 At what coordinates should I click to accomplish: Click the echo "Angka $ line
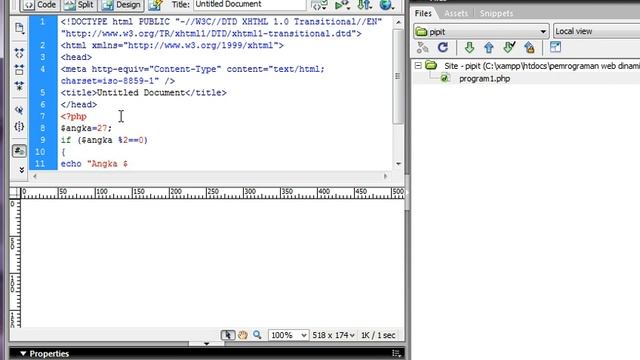pos(94,164)
